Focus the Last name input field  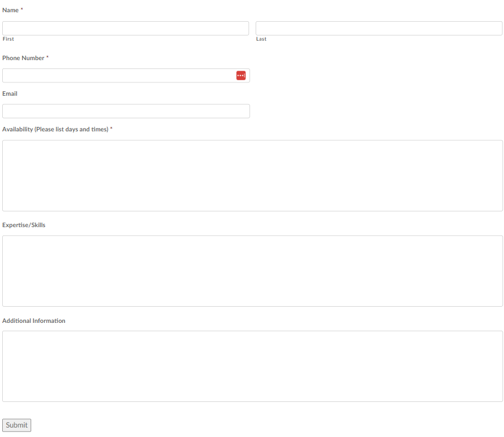tap(379, 28)
